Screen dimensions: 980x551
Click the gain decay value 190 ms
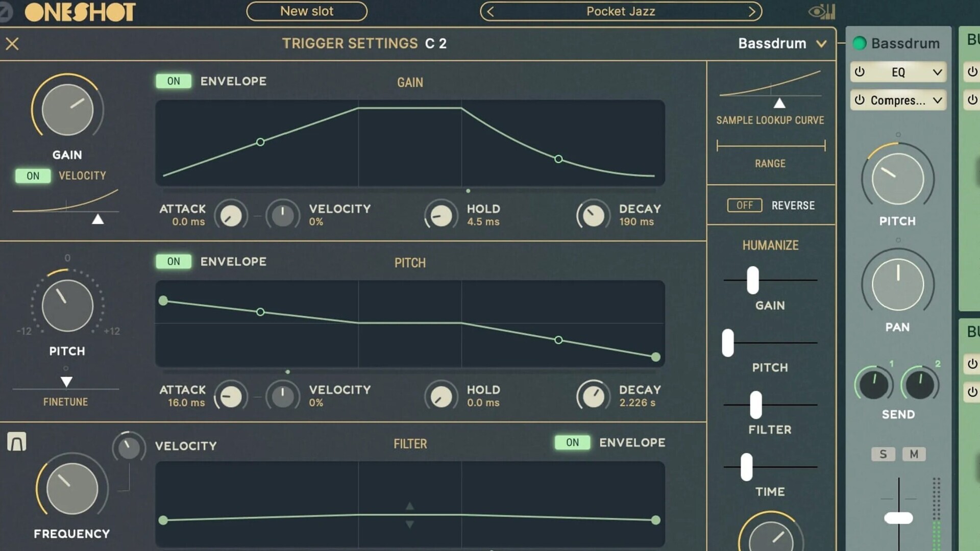click(636, 222)
